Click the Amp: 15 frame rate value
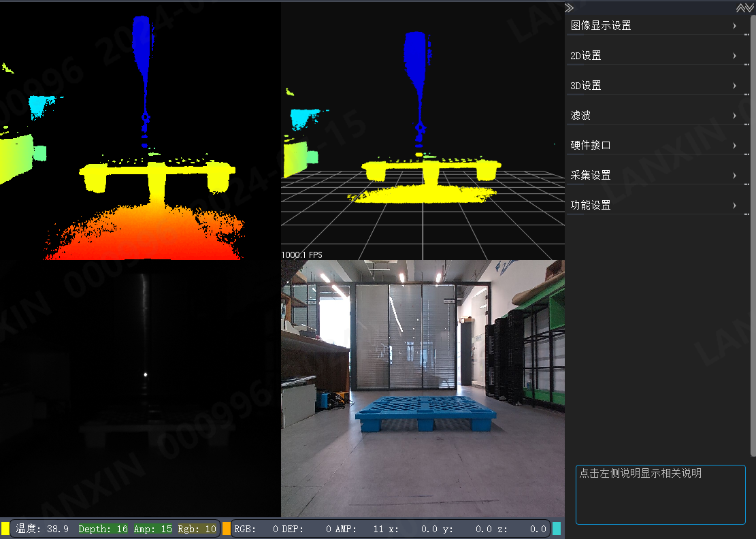756x539 pixels. pyautogui.click(x=153, y=529)
